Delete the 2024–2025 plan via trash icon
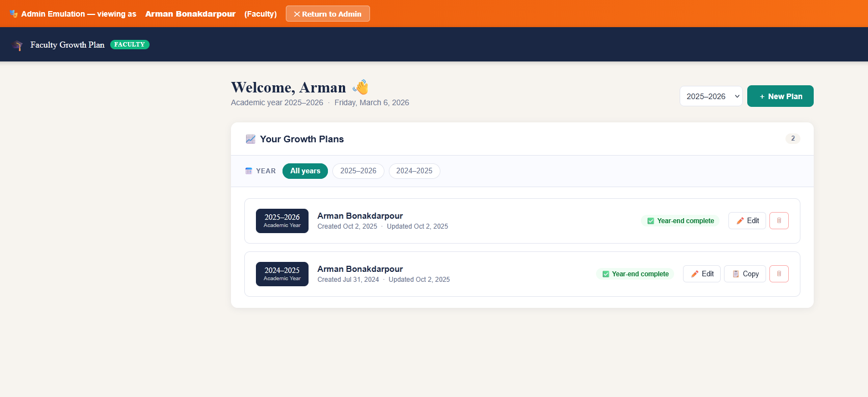The image size is (868, 397). (779, 274)
